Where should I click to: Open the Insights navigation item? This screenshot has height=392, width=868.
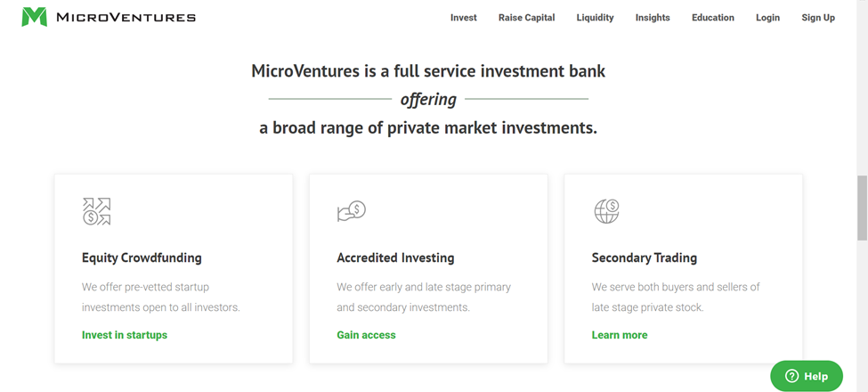click(x=653, y=18)
